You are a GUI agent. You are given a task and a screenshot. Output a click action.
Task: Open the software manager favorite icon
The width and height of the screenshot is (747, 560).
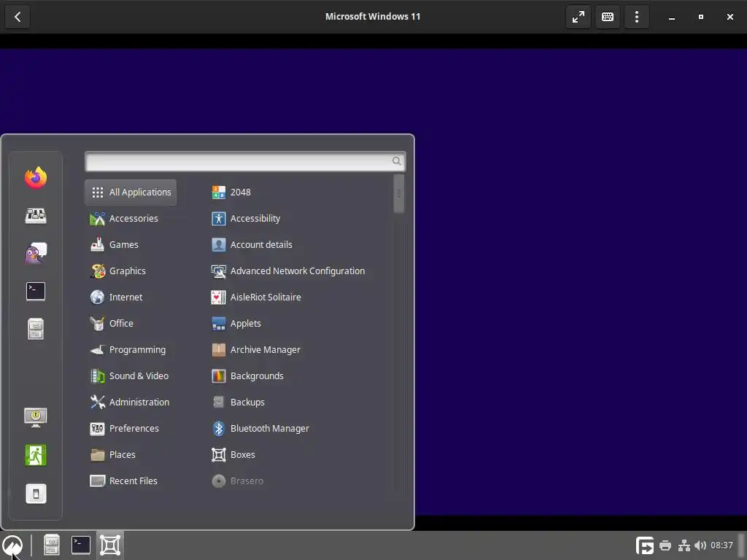coord(36,216)
